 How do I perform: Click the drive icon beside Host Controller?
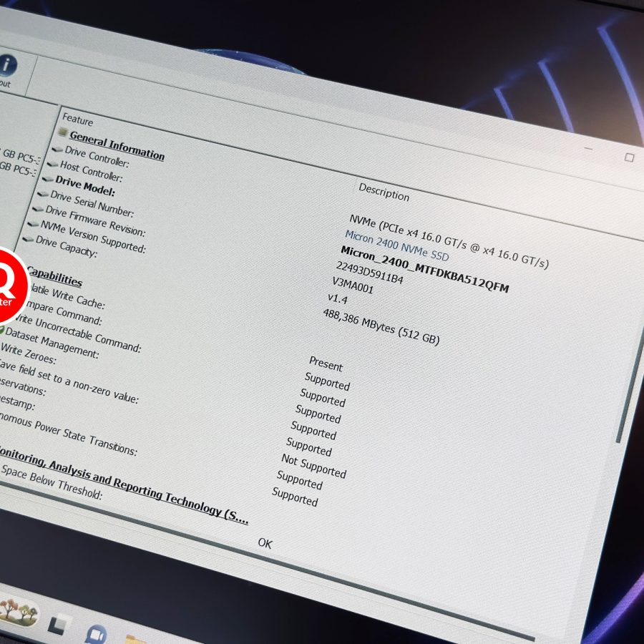coord(52,164)
